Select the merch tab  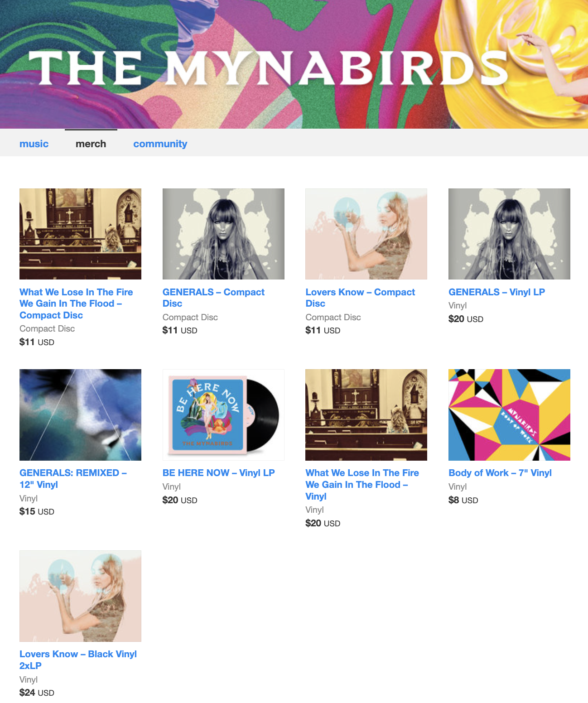[x=91, y=144]
